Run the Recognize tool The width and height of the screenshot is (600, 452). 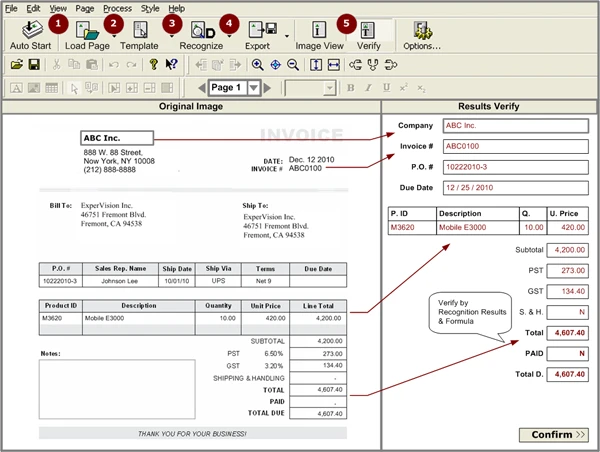[203, 30]
